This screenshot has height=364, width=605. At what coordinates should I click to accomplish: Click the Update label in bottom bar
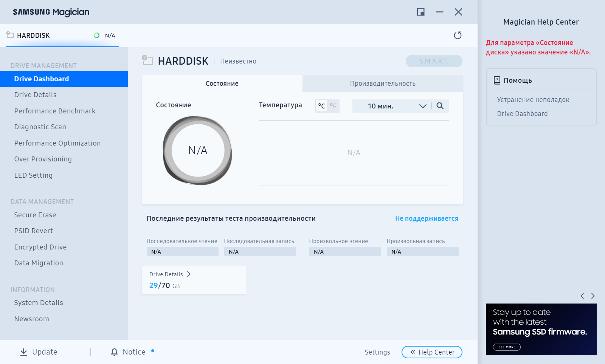click(45, 352)
